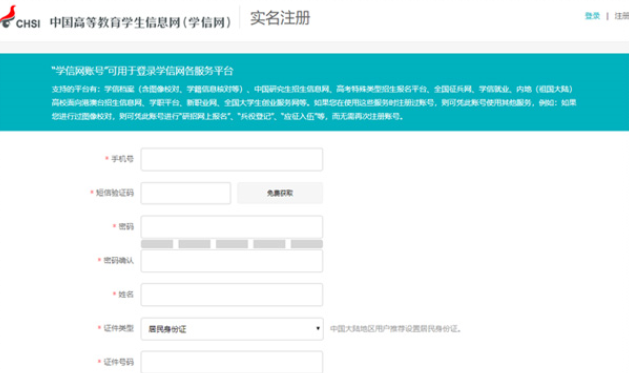Click the password strength indicator bar
The width and height of the screenshot is (629, 373).
click(x=232, y=244)
